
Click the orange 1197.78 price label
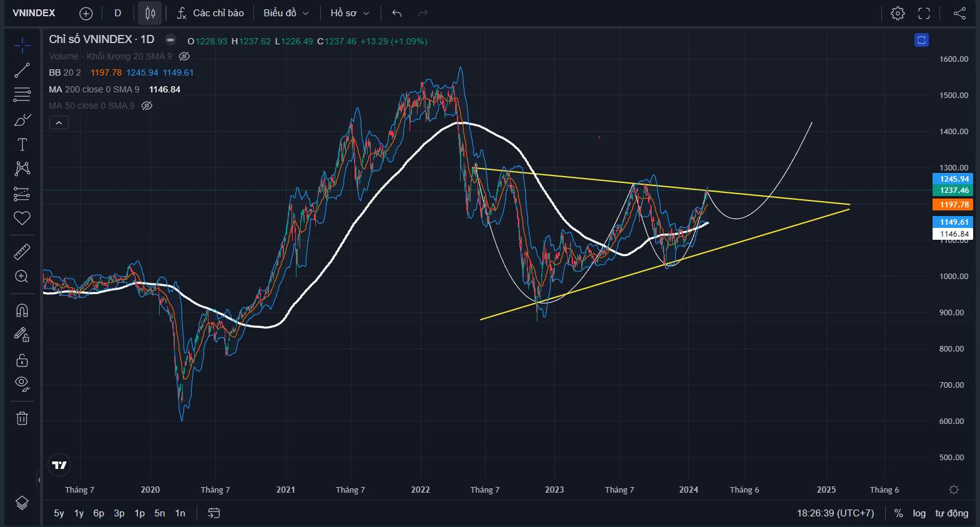(x=953, y=204)
